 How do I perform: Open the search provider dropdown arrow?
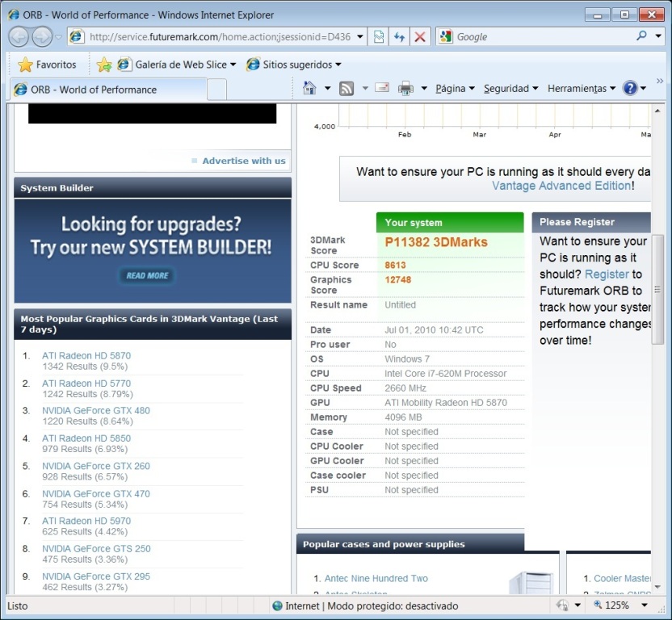(x=658, y=36)
